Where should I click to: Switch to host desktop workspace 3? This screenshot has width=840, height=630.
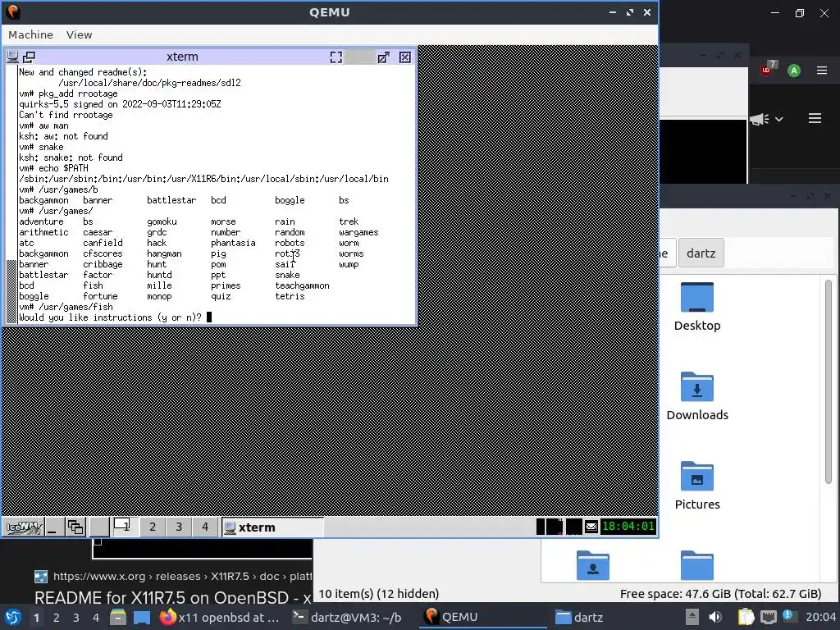click(x=76, y=618)
